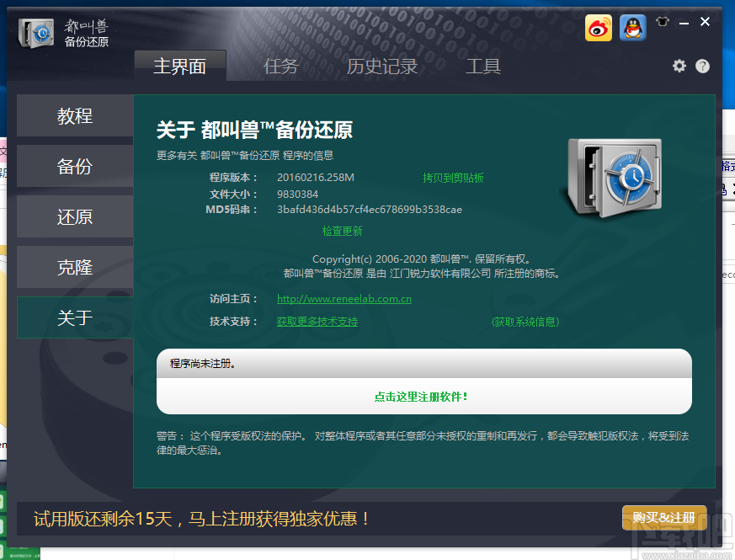The width and height of the screenshot is (735, 560).
Task: Click 拷贝到剪贴板 link
Action: pos(453,178)
